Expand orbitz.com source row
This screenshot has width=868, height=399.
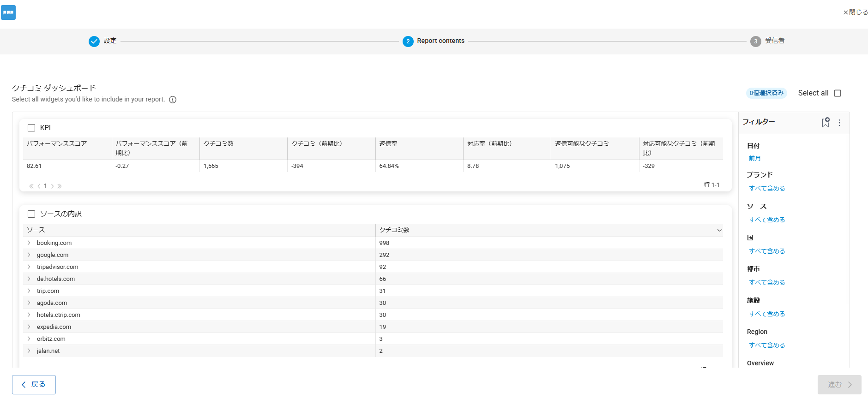(29, 339)
